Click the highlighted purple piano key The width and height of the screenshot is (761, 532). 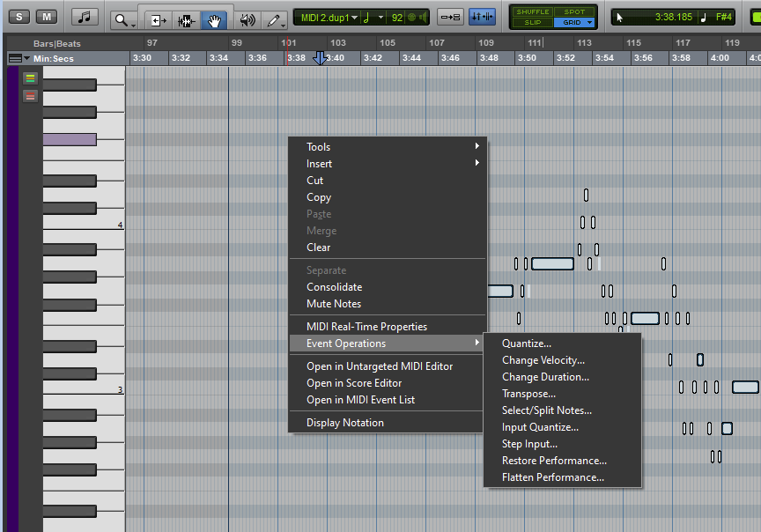pyautogui.click(x=70, y=140)
